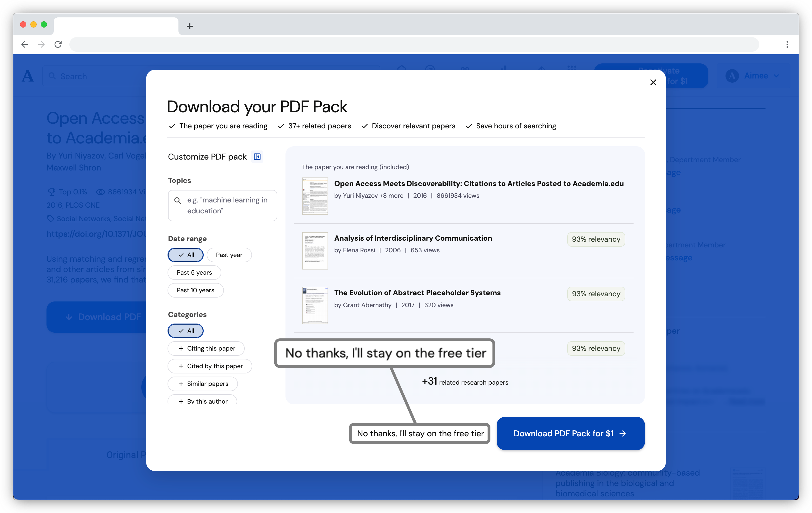812x513 pixels.
Task: Close the PDF Pack dialog with the X
Action: [653, 82]
